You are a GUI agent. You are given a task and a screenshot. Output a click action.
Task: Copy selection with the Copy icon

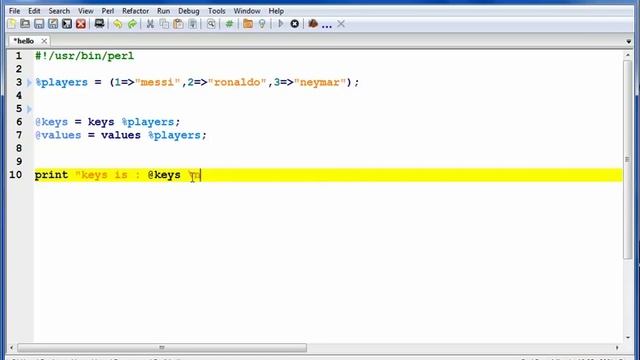coord(164,24)
